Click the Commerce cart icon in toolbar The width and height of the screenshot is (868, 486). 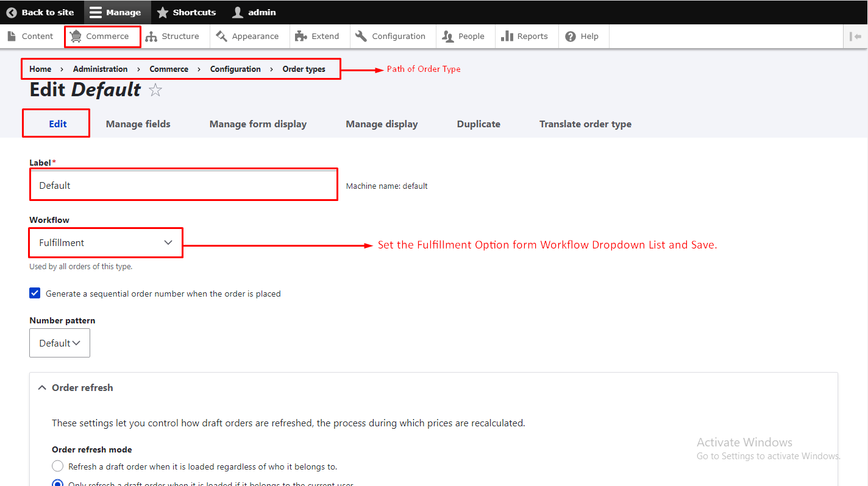[x=76, y=37]
